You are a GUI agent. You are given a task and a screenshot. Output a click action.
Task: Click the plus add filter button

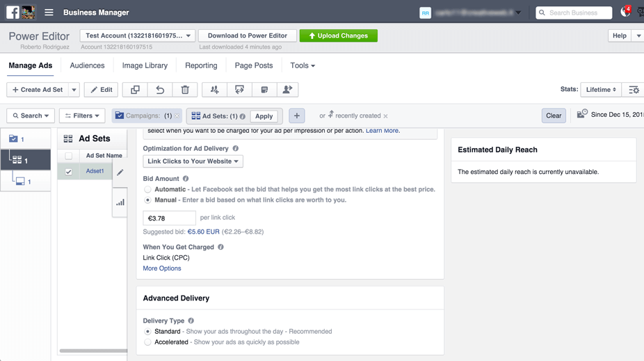pyautogui.click(x=296, y=116)
